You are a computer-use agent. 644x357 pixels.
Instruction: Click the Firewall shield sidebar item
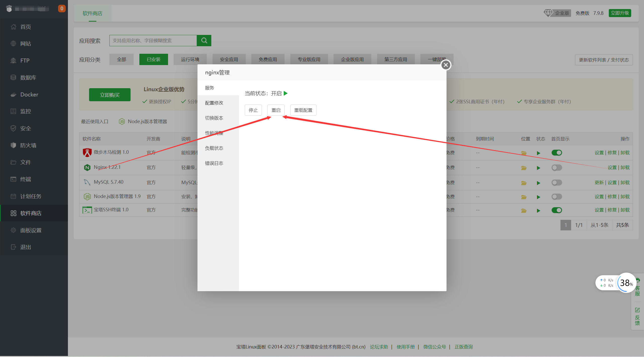coord(28,145)
